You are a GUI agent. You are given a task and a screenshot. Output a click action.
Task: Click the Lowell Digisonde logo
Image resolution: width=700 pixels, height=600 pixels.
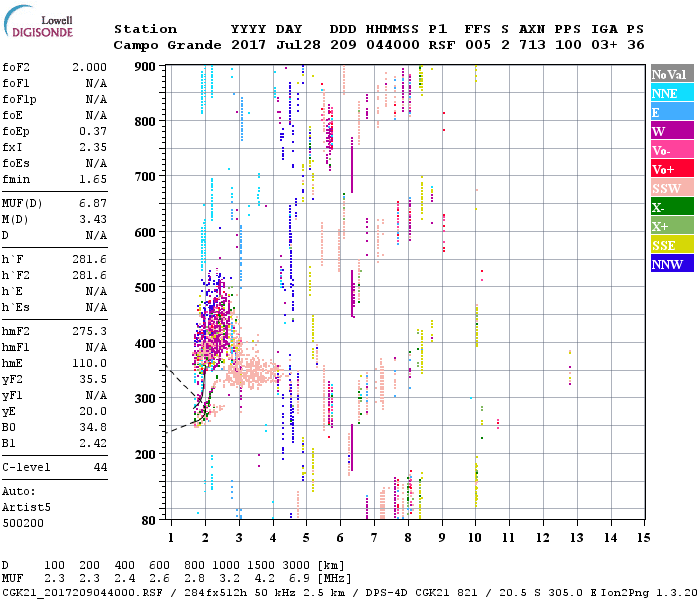click(39, 22)
